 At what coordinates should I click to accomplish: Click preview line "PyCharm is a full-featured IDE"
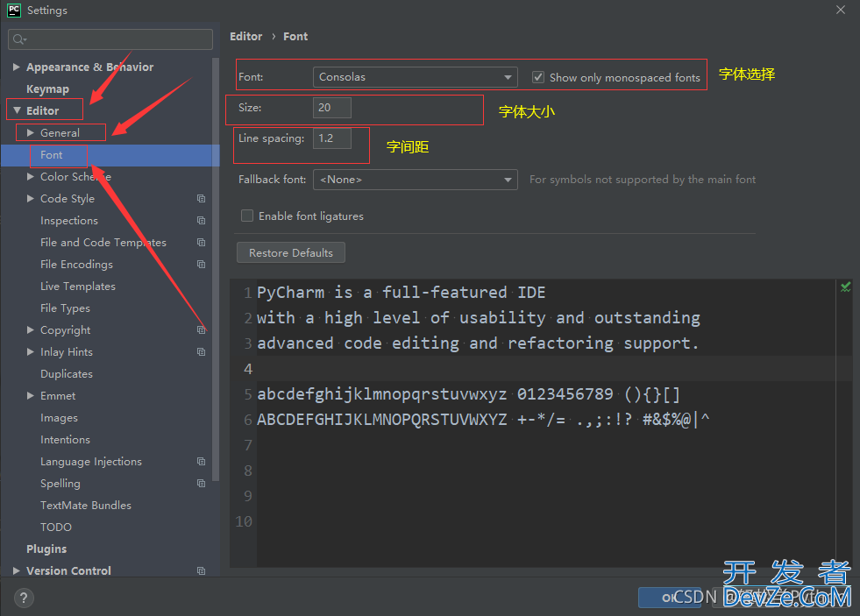tap(401, 293)
